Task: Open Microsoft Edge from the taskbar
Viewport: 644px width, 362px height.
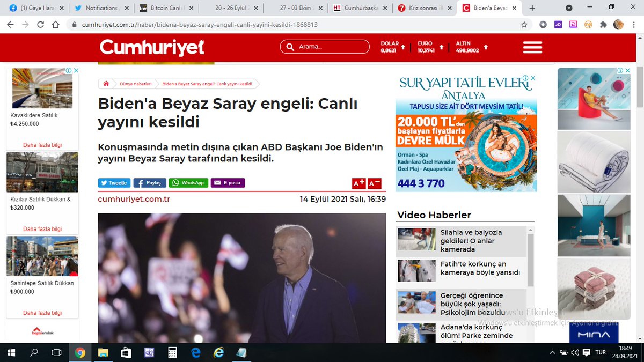Action: (x=196, y=352)
